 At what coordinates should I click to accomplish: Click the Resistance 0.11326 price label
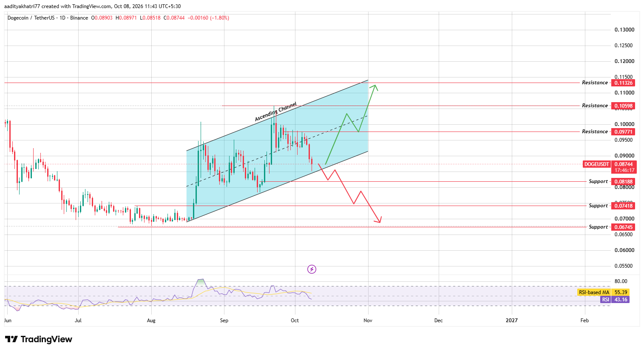pyautogui.click(x=623, y=83)
